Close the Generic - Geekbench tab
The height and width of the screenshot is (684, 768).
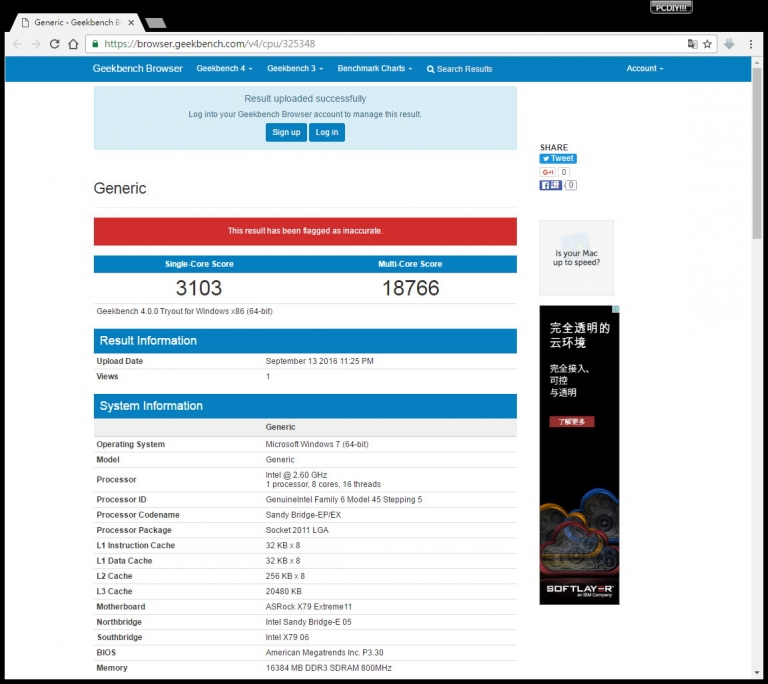point(131,23)
